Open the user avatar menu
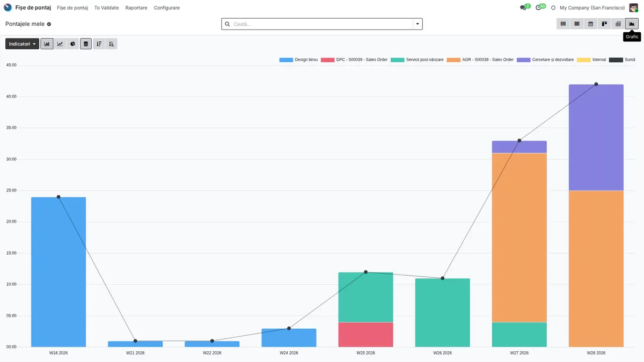 tap(634, 8)
